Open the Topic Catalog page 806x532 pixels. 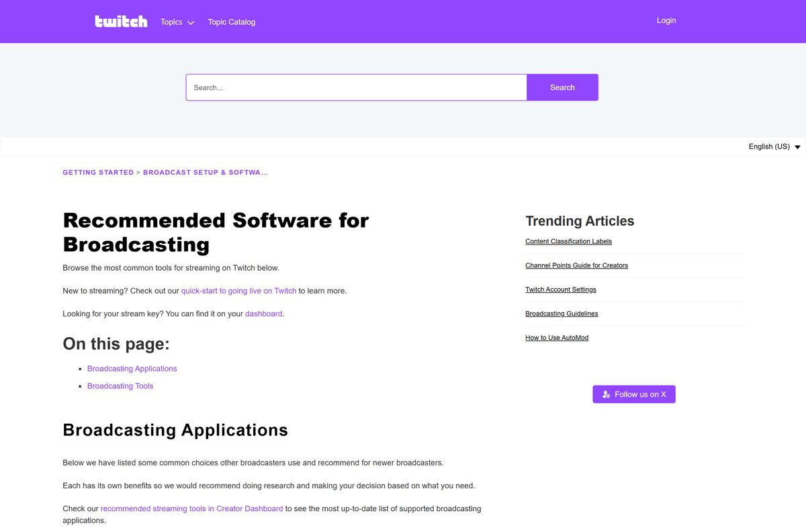[x=232, y=22]
